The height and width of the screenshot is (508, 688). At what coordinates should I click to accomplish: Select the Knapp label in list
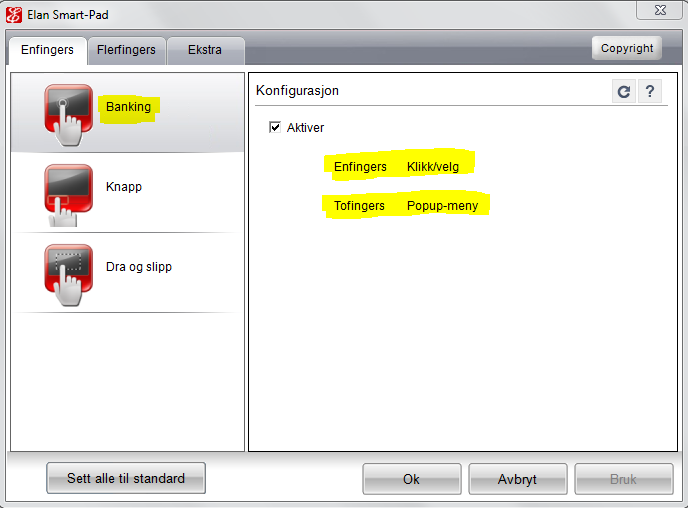click(124, 187)
